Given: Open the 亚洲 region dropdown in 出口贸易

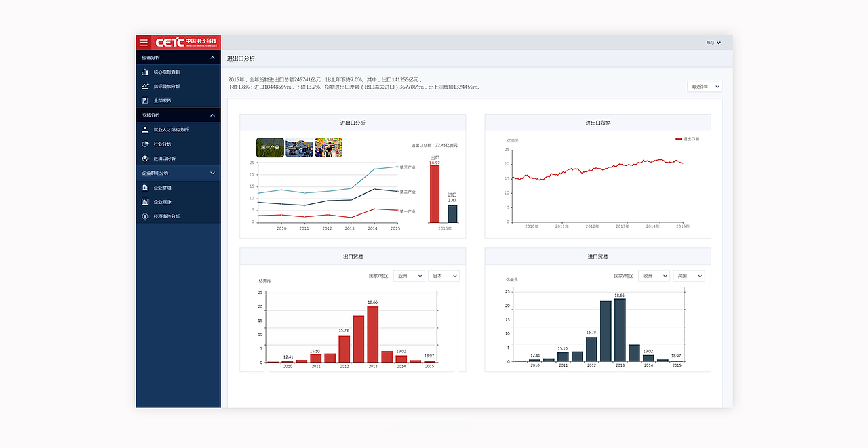Looking at the screenshot, I should coord(409,276).
